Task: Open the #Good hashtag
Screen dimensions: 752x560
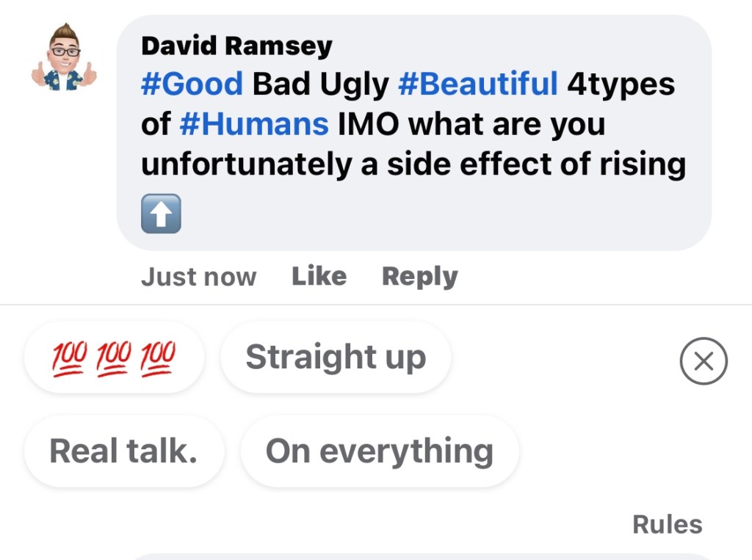Action: 192,84
